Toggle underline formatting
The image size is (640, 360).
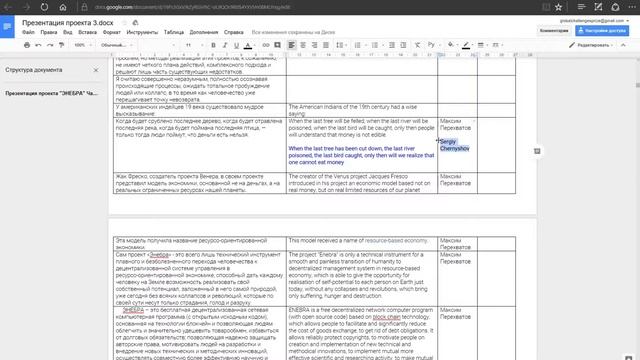click(236, 45)
